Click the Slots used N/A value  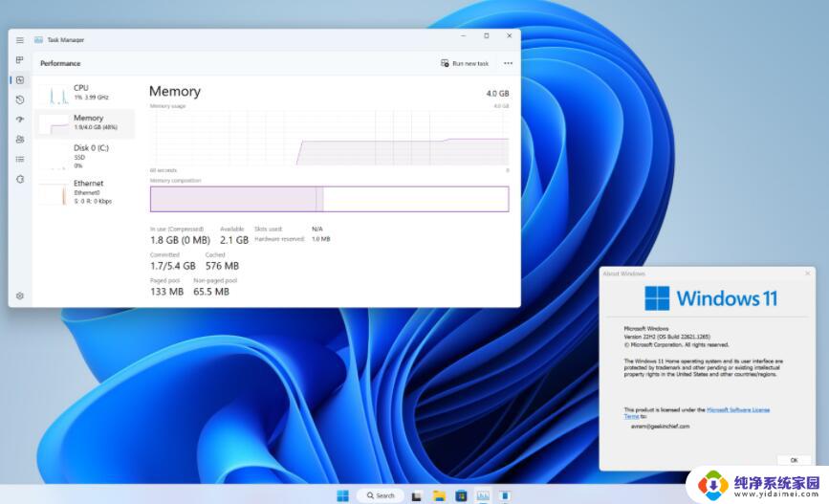317,229
